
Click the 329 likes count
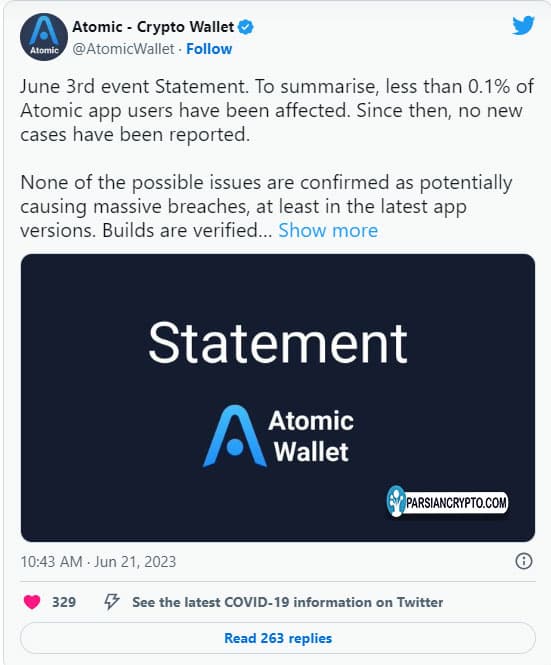point(64,602)
